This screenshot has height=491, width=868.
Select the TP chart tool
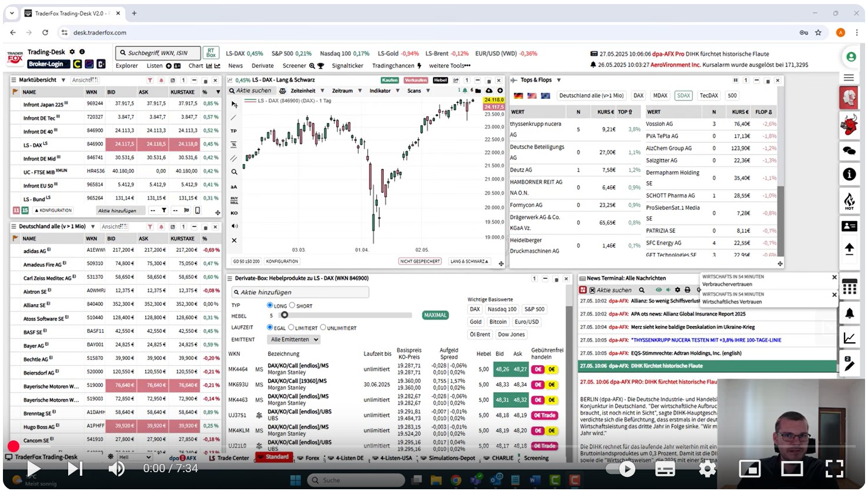pos(234,131)
